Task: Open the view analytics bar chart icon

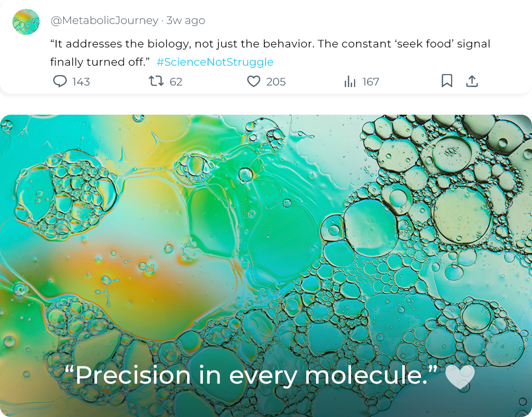Action: pos(350,81)
